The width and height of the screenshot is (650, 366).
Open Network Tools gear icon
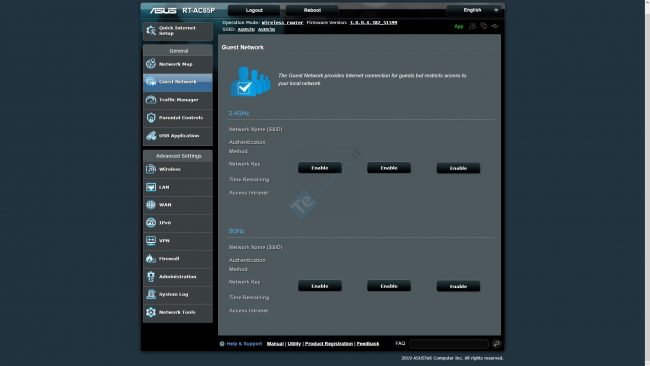150,312
